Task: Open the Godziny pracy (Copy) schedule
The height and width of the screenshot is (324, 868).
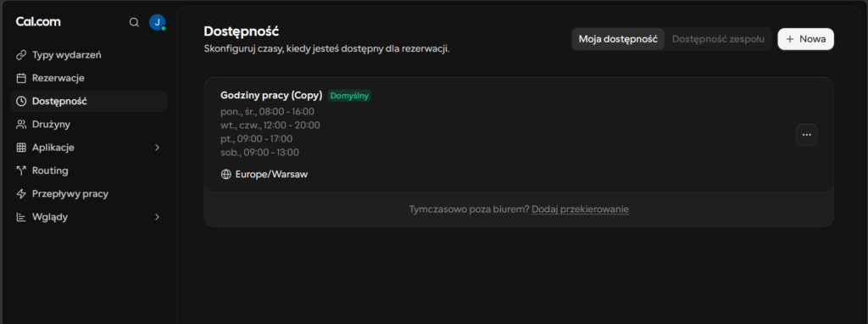Action: (x=271, y=95)
